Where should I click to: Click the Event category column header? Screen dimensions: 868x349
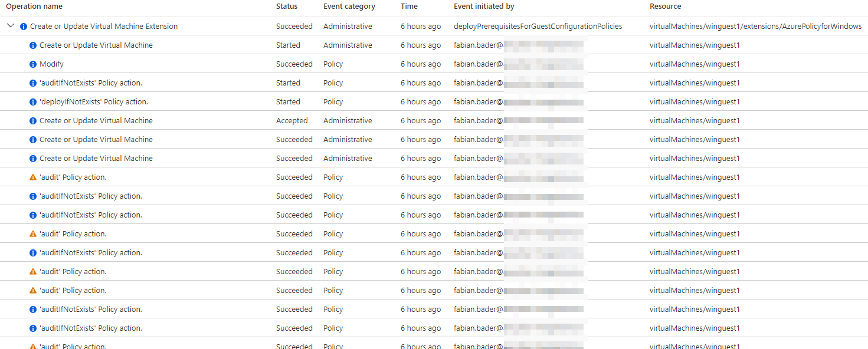(x=349, y=6)
